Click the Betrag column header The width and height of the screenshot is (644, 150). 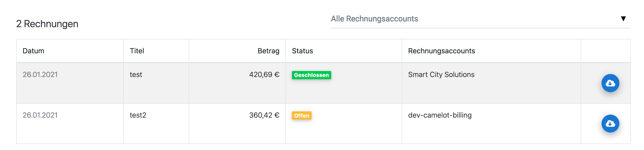(x=269, y=51)
